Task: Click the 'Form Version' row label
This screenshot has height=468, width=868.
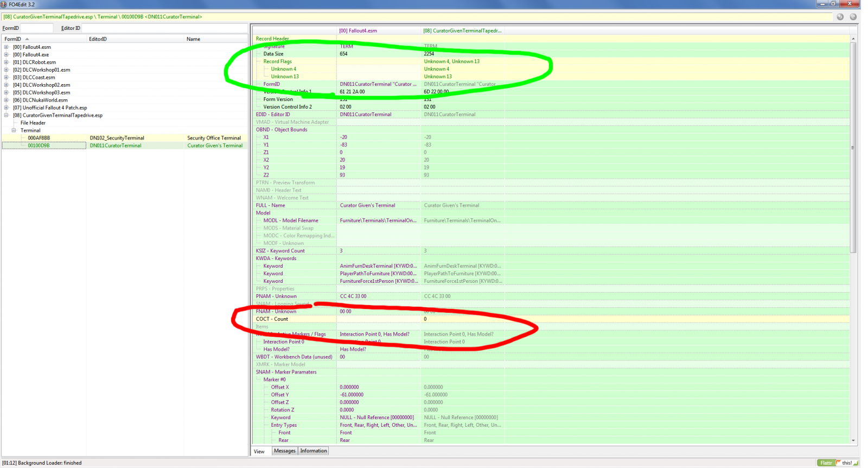Action: [278, 99]
